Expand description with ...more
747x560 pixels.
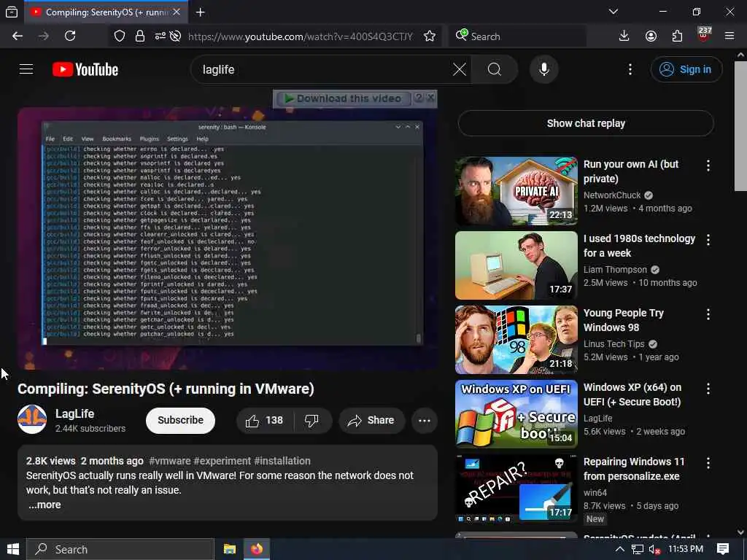(44, 505)
